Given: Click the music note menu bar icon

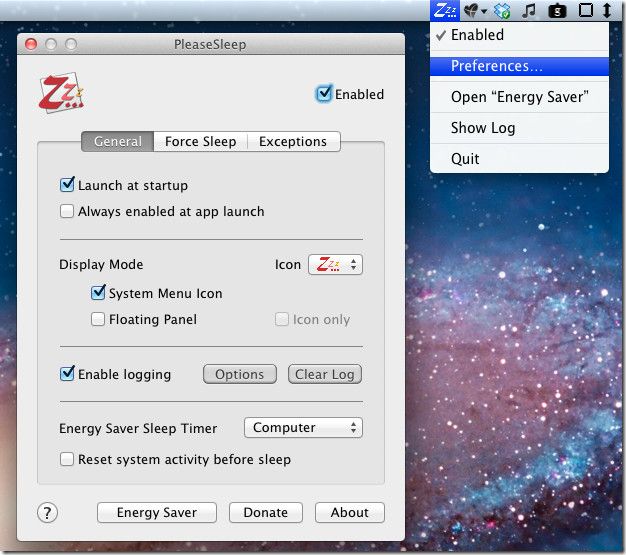Looking at the screenshot, I should coord(529,10).
